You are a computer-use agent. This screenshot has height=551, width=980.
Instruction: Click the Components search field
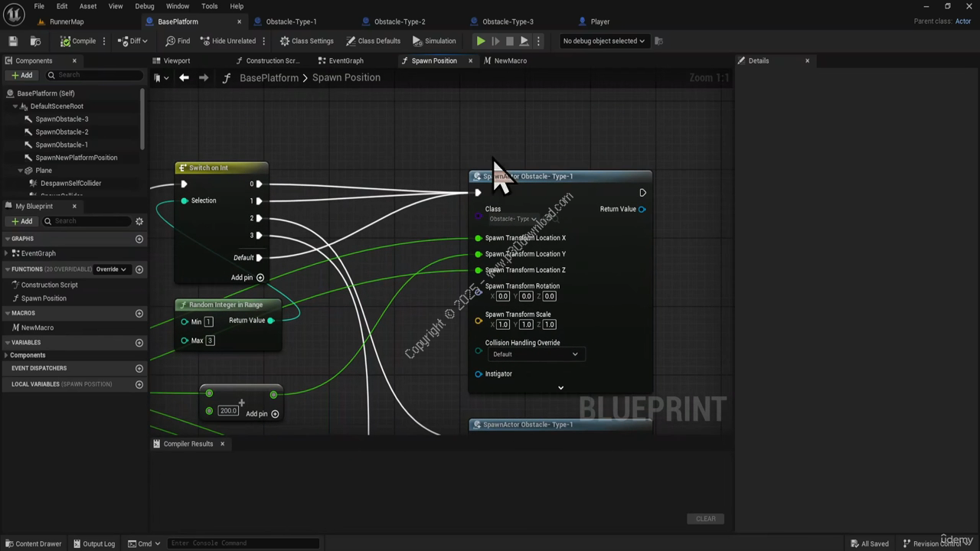click(x=93, y=75)
